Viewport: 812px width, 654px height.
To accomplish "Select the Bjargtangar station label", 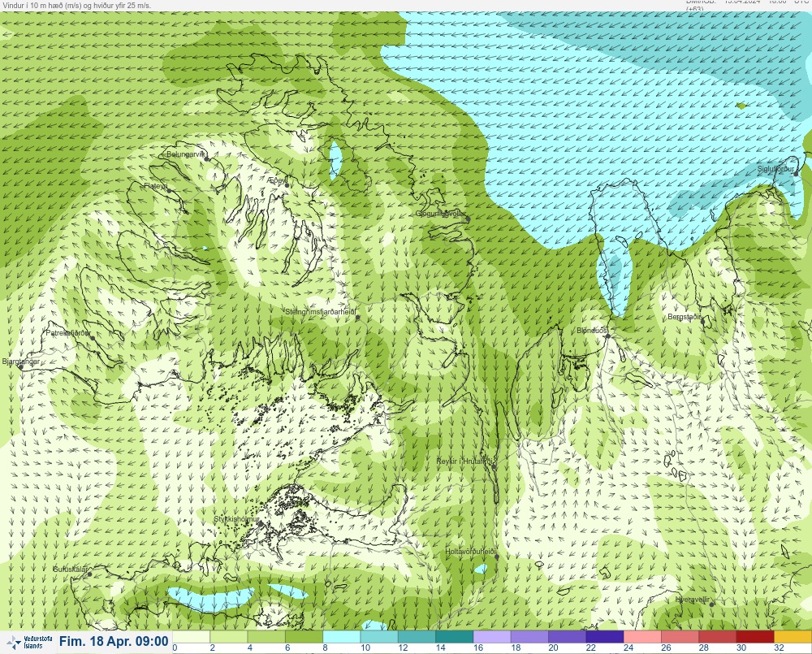I will 21,362.
